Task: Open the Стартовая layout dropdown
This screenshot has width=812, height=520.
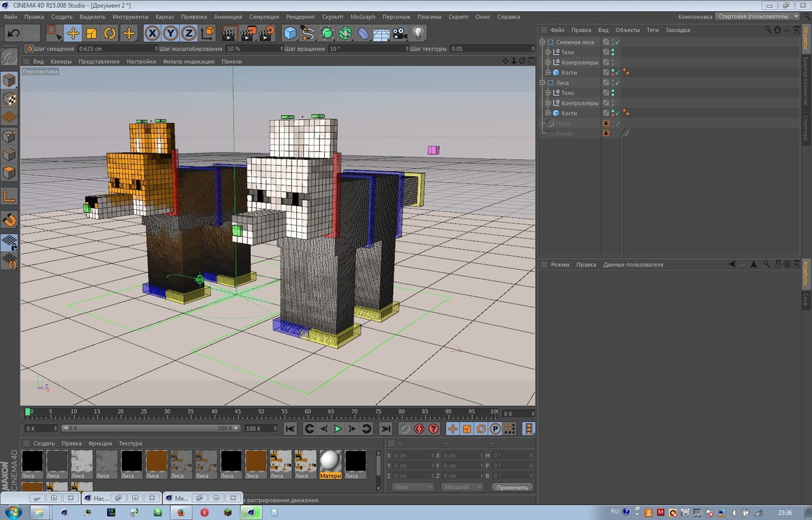Action: [757, 16]
